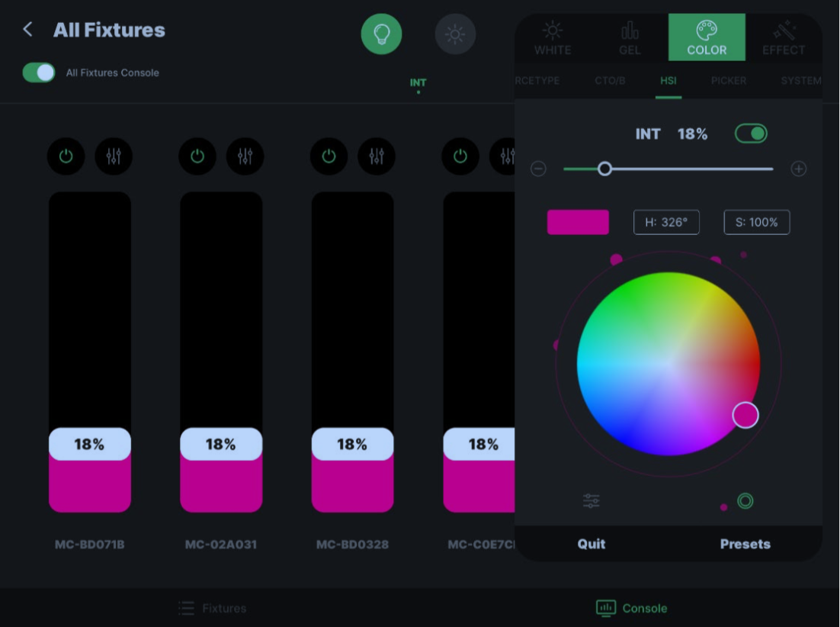Turn off the INT intensity toggle
Image resolution: width=840 pixels, height=627 pixels.
click(751, 133)
